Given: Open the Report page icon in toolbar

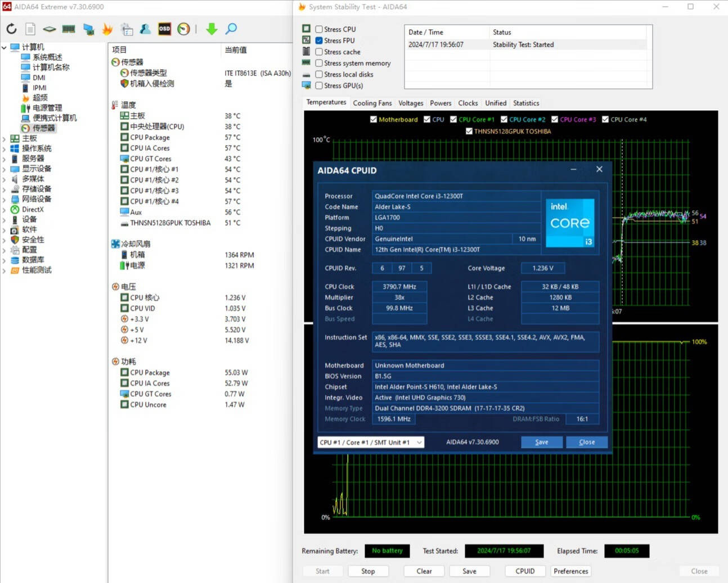Looking at the screenshot, I should point(30,29).
